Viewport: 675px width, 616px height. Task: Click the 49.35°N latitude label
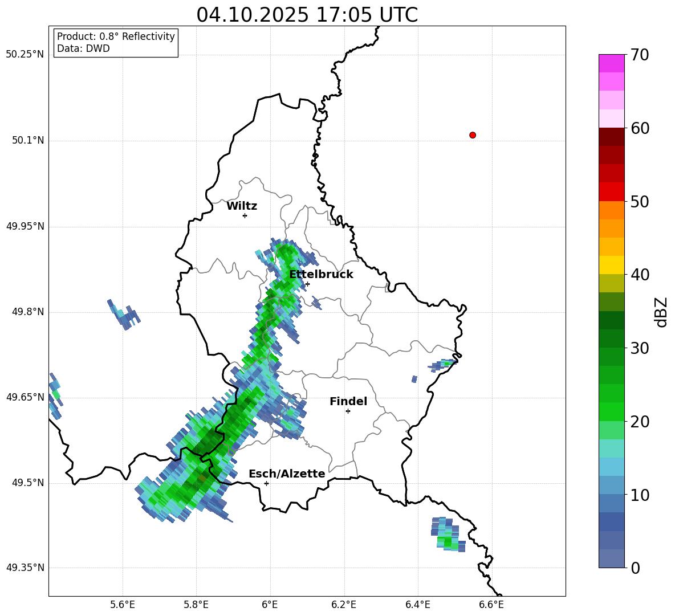25,568
